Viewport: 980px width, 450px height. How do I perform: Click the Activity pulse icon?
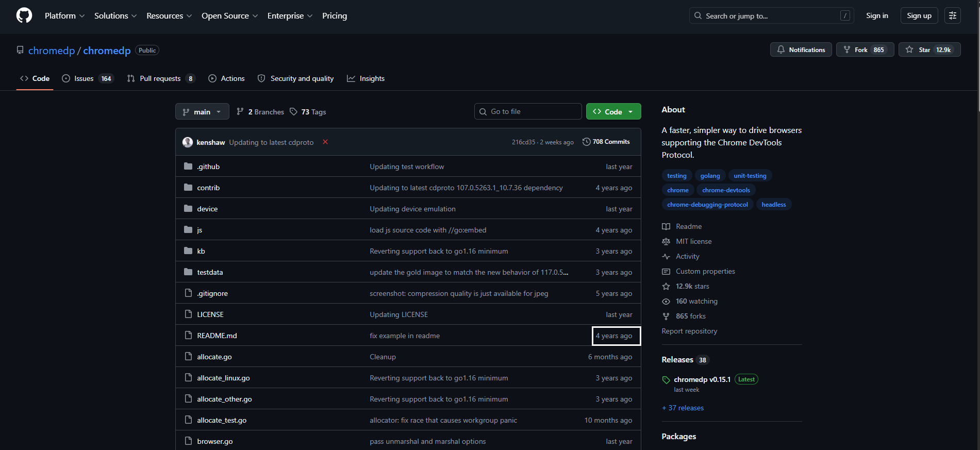click(x=666, y=256)
